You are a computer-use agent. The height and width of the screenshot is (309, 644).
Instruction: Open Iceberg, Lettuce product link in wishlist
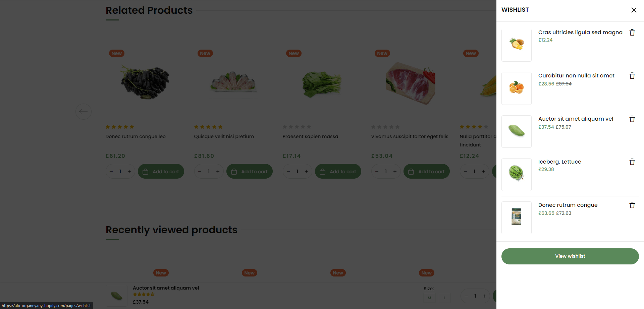[559, 162]
